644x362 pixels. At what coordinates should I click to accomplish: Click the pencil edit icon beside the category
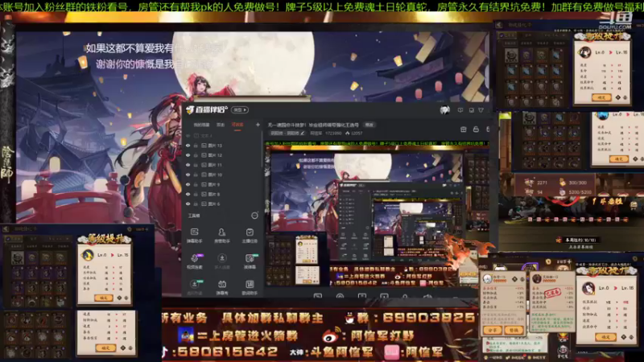click(x=303, y=134)
